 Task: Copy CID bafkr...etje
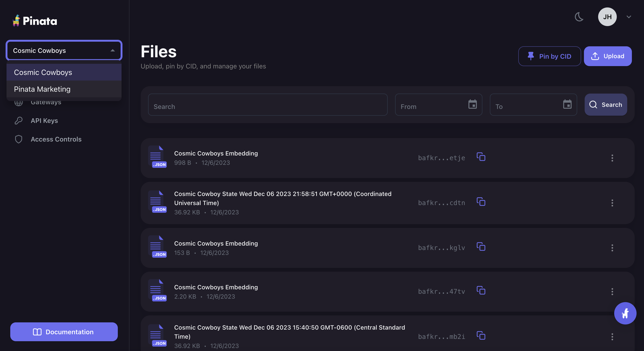(x=481, y=157)
